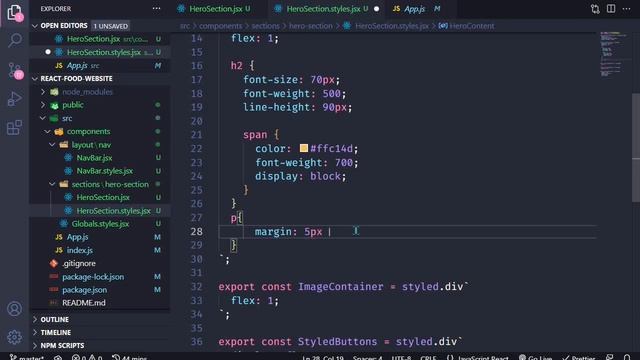
Task: Open the Accounts menu icon
Action: tap(14, 309)
